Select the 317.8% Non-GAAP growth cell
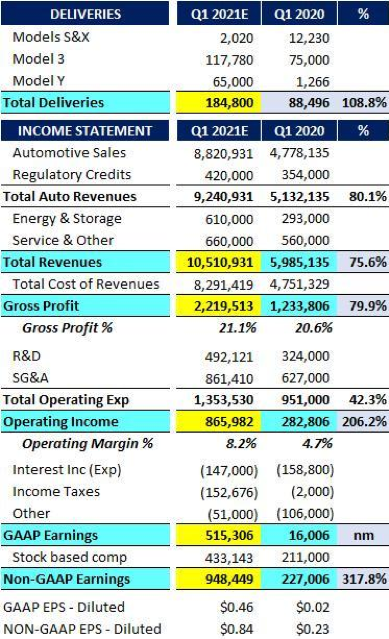Viewport: 389px width, 639px height. (x=363, y=579)
